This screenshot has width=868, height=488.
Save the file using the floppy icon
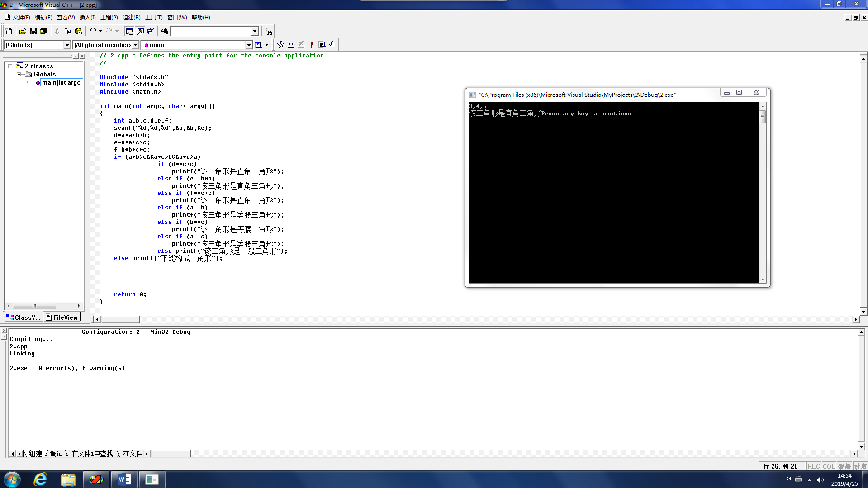click(33, 31)
